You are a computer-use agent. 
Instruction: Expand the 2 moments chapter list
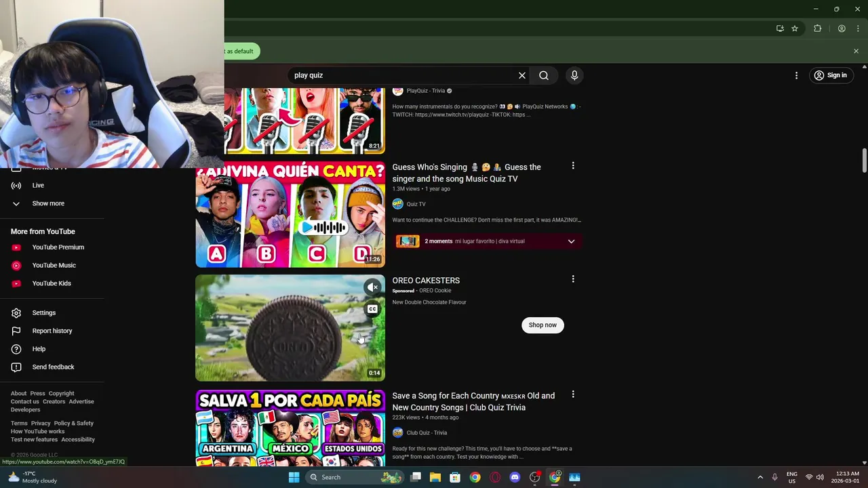(571, 241)
